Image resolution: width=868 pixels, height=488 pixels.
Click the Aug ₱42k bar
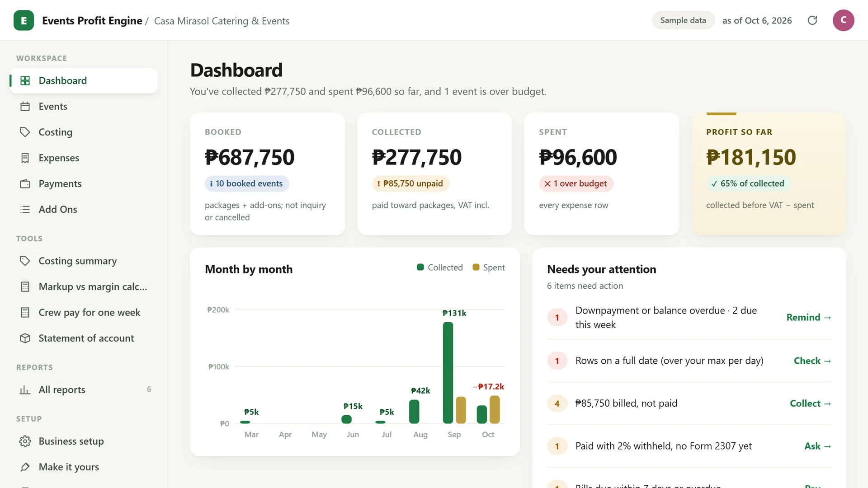click(414, 411)
